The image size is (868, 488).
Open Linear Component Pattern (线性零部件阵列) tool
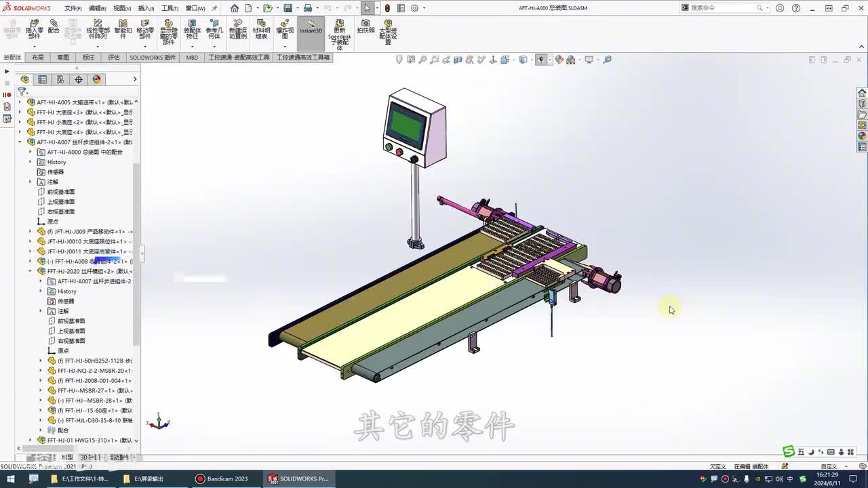pyautogui.click(x=98, y=29)
